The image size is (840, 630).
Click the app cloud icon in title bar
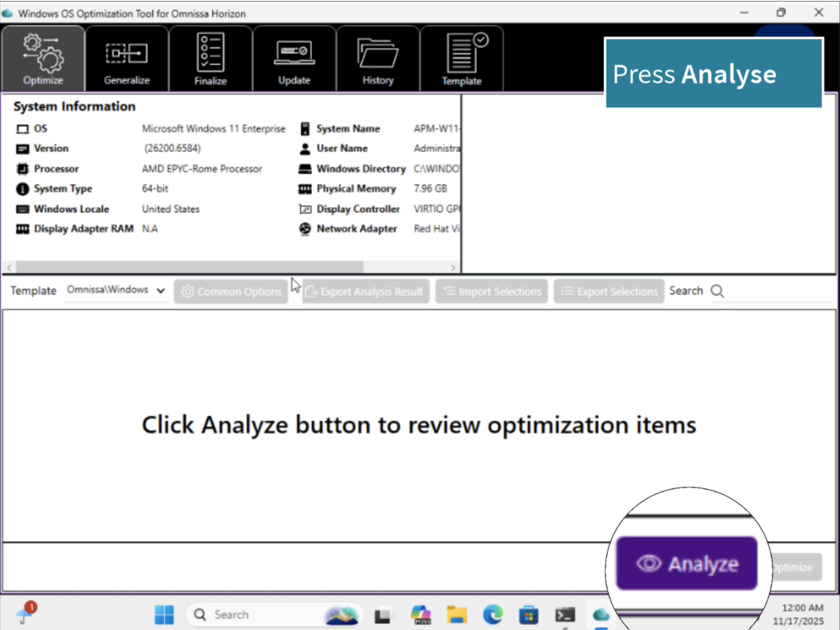(x=7, y=14)
